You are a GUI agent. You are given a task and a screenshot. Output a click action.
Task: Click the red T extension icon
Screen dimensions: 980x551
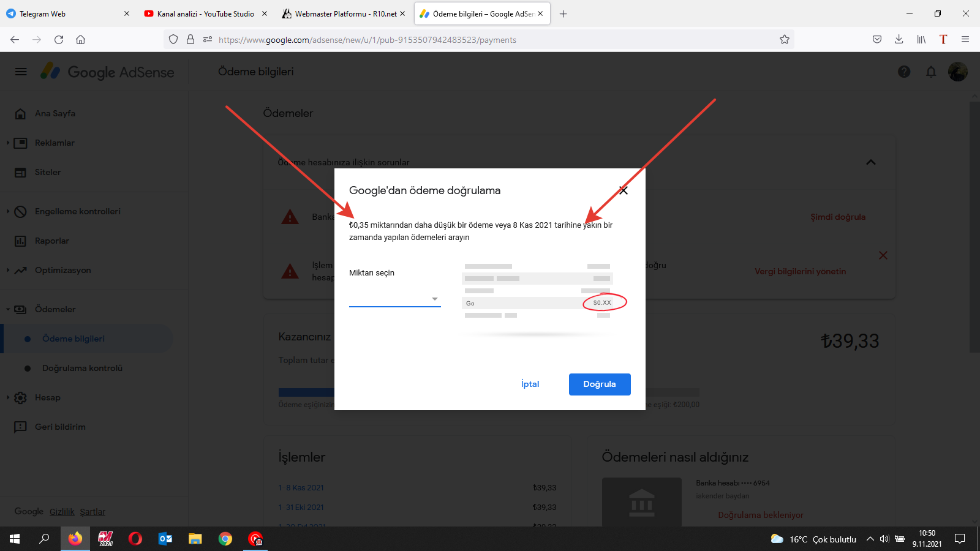(x=943, y=39)
